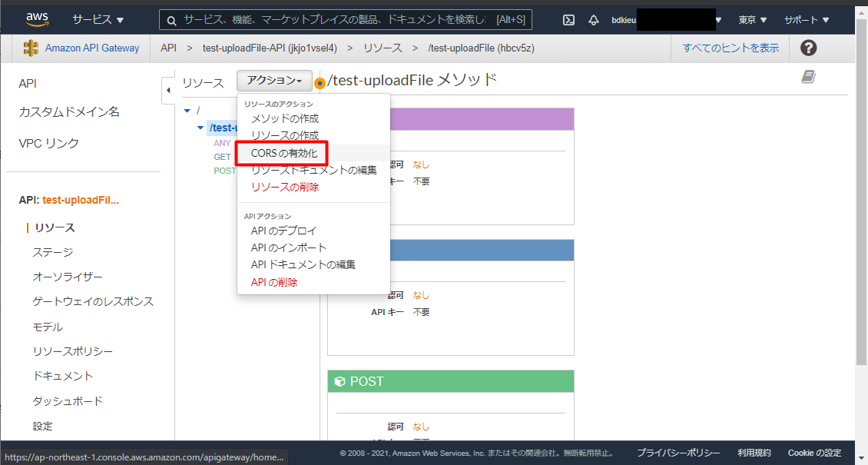Screen dimensions: 868x465
Task: Open API in the left sidebar
Action: 28,83
